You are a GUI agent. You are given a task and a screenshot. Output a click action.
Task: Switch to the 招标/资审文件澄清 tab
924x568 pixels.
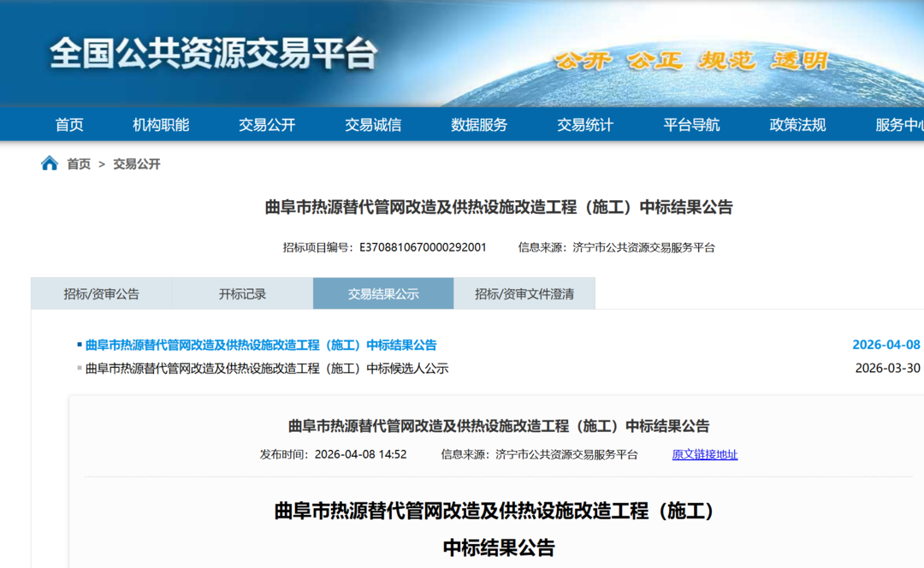pyautogui.click(x=524, y=294)
